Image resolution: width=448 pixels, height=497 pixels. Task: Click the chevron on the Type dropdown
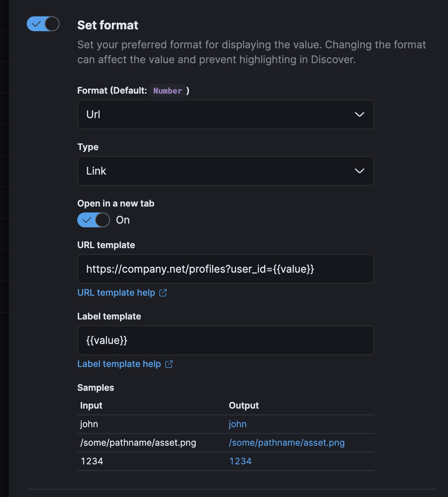pos(359,171)
